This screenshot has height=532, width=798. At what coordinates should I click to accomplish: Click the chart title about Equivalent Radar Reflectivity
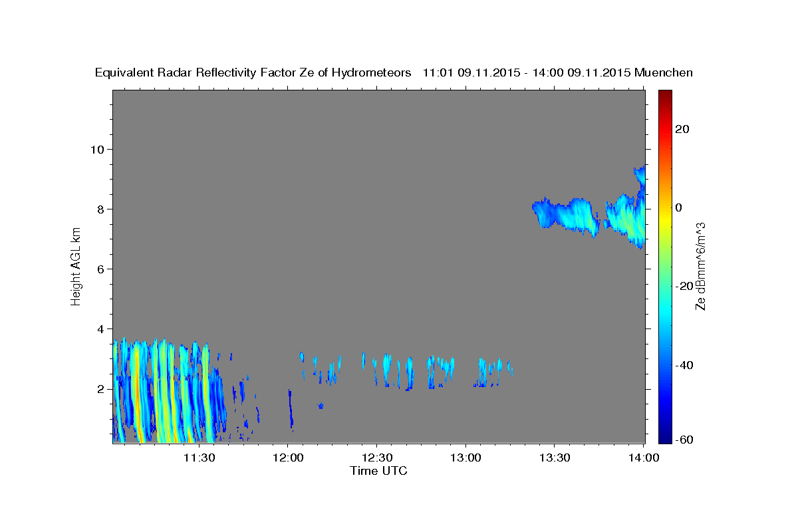[394, 72]
